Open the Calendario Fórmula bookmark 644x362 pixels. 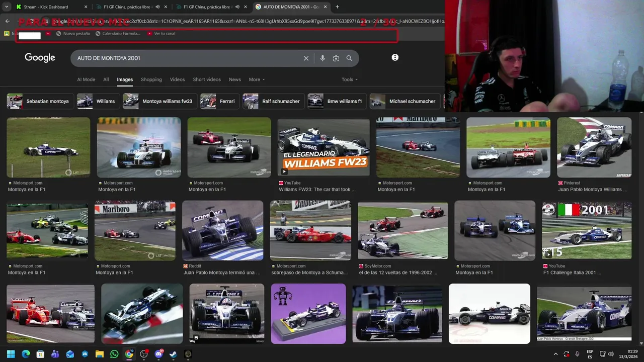(118, 34)
